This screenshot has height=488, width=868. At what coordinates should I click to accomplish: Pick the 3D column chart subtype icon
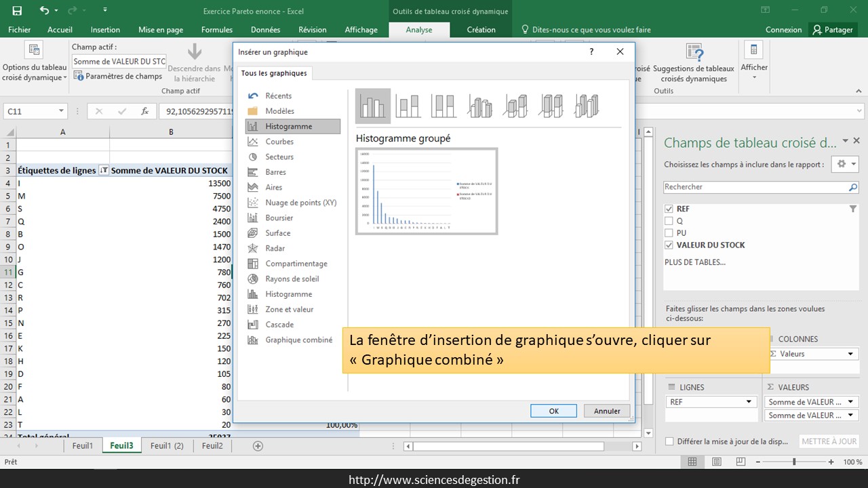pyautogui.click(x=587, y=106)
